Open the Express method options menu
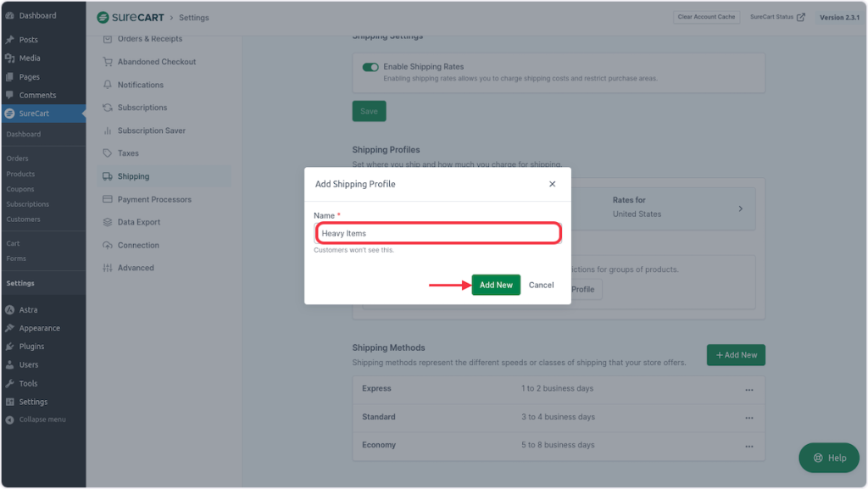The width and height of the screenshot is (868, 489). [748, 390]
